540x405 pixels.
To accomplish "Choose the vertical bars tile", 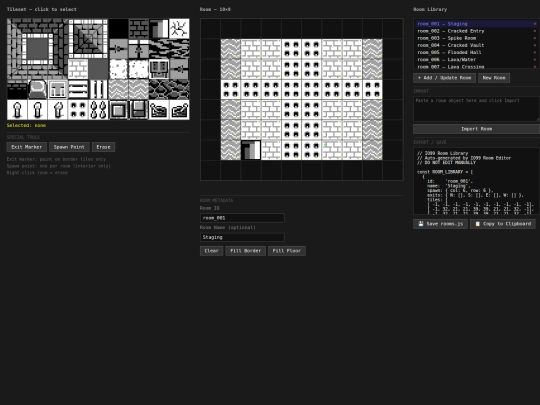I will [x=98, y=89].
